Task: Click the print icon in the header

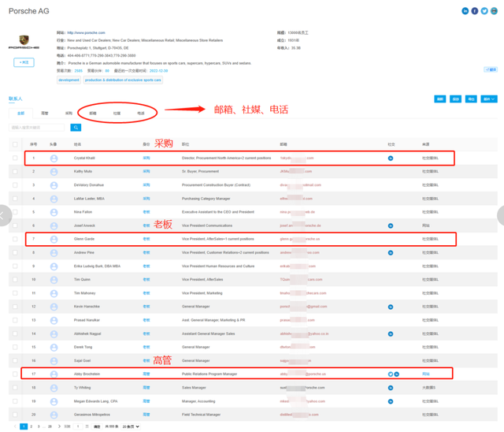Action: coord(494,11)
